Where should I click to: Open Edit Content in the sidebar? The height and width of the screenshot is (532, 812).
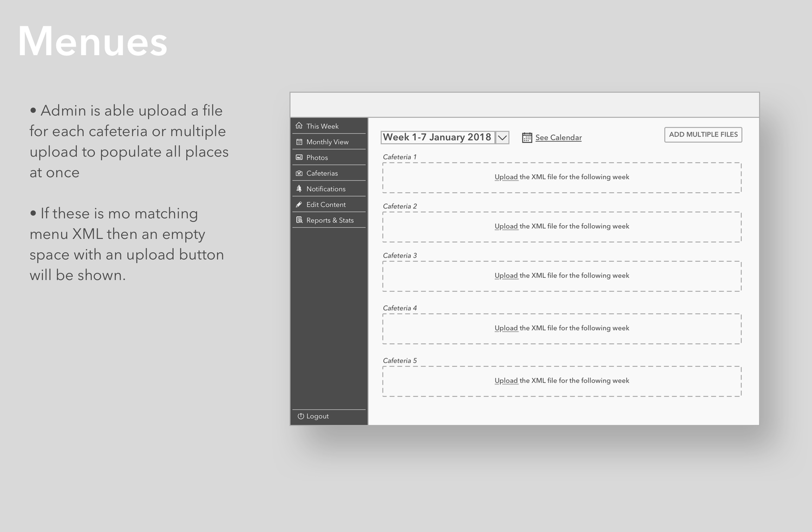click(x=329, y=205)
